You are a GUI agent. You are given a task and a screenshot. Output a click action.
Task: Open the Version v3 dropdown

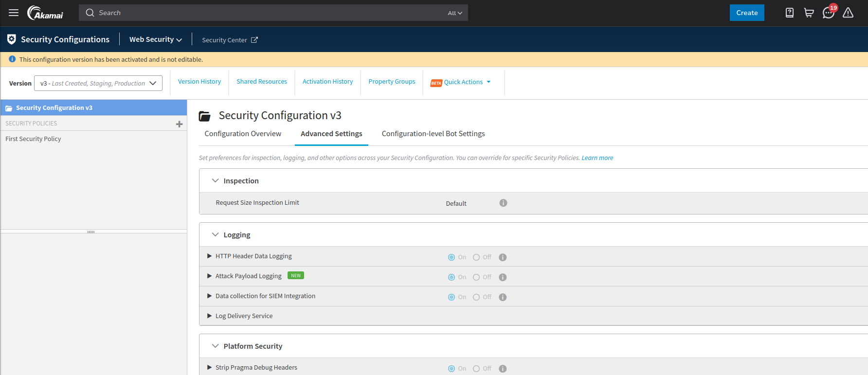98,83
